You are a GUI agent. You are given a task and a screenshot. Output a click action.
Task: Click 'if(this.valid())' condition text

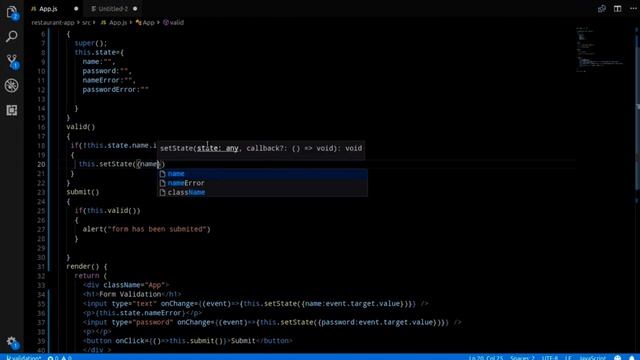(x=107, y=211)
